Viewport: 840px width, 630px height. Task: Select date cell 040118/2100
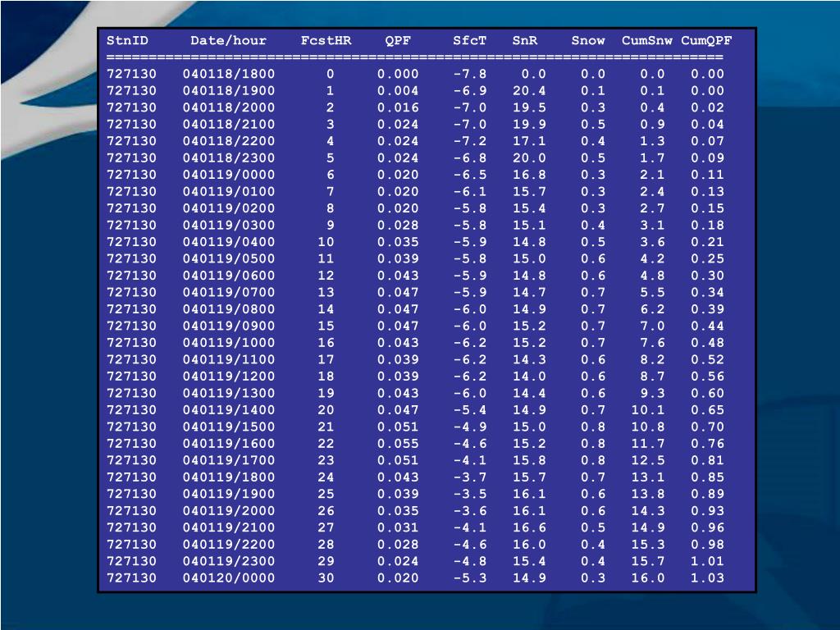(229, 125)
